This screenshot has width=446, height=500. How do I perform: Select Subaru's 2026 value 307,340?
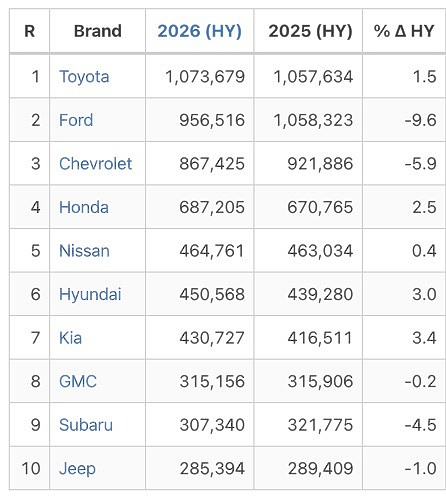(x=212, y=425)
